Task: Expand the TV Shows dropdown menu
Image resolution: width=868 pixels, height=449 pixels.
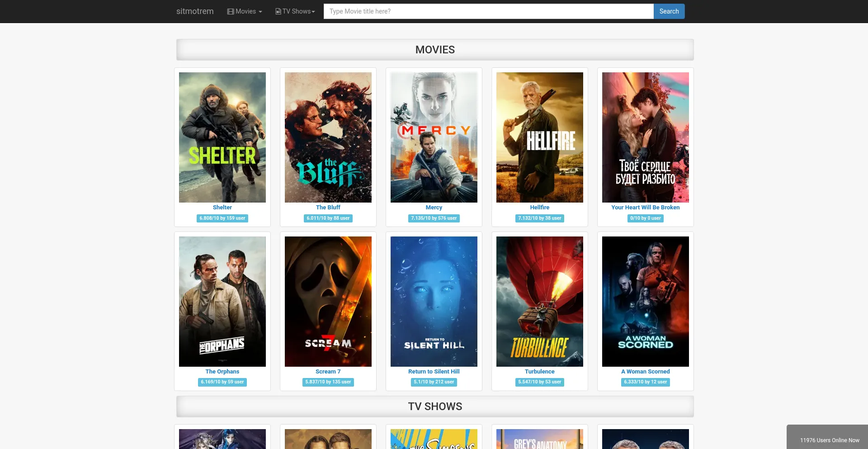Action: (295, 11)
